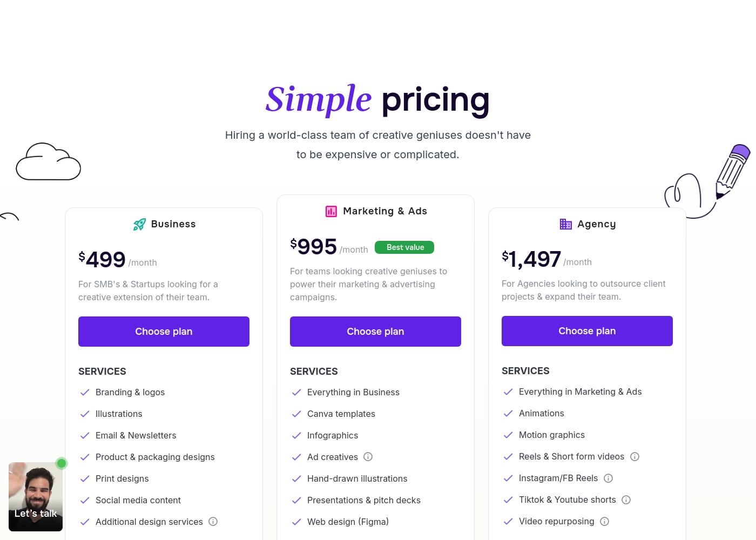Click info icon beside Video repurposing
This screenshot has width=756, height=540.
coord(605,522)
